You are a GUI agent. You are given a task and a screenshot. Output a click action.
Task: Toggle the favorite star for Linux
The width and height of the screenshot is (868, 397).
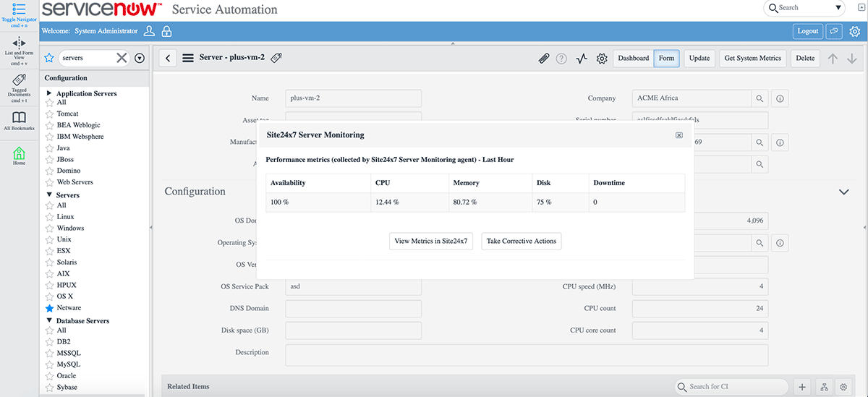click(49, 217)
